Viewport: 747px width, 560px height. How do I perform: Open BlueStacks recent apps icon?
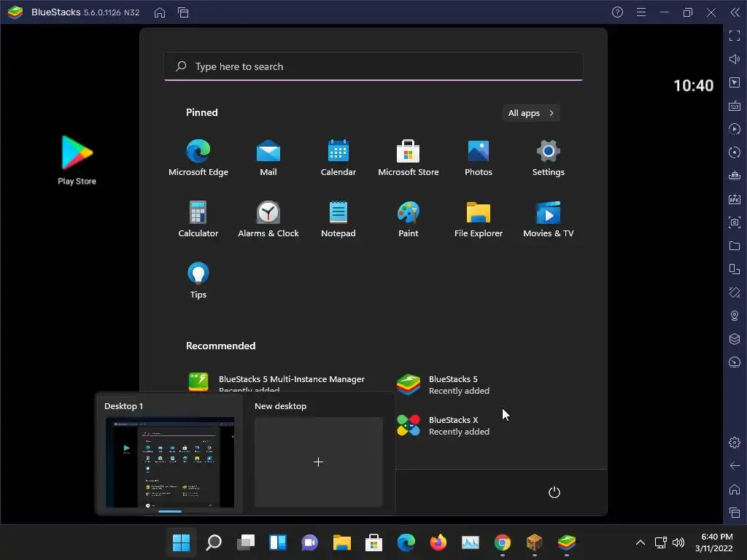point(735,513)
